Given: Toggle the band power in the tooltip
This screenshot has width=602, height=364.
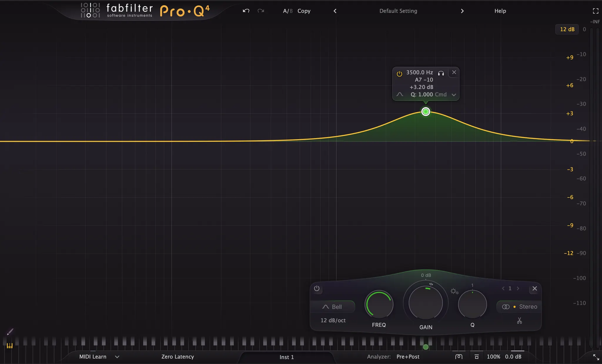Looking at the screenshot, I should click(x=399, y=74).
